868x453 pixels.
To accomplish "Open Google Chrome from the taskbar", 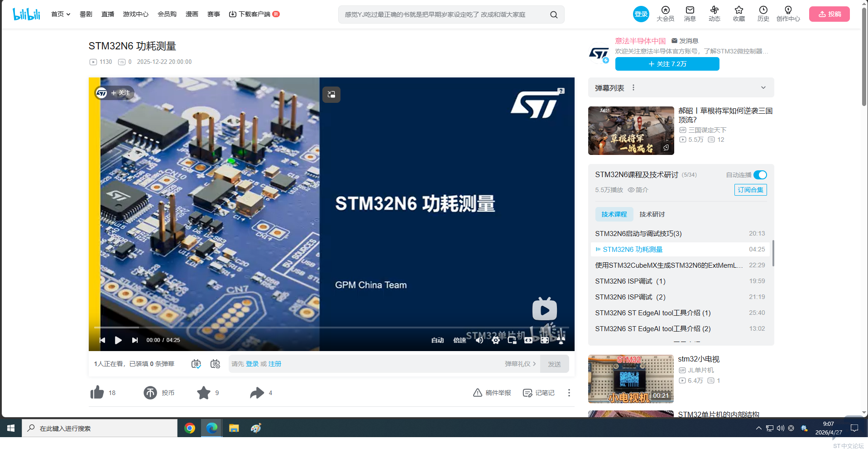I will point(190,428).
